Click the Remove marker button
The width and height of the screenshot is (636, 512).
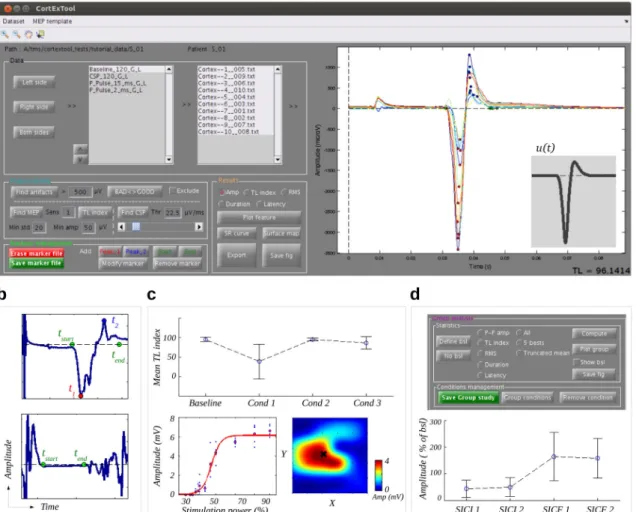tap(177, 263)
